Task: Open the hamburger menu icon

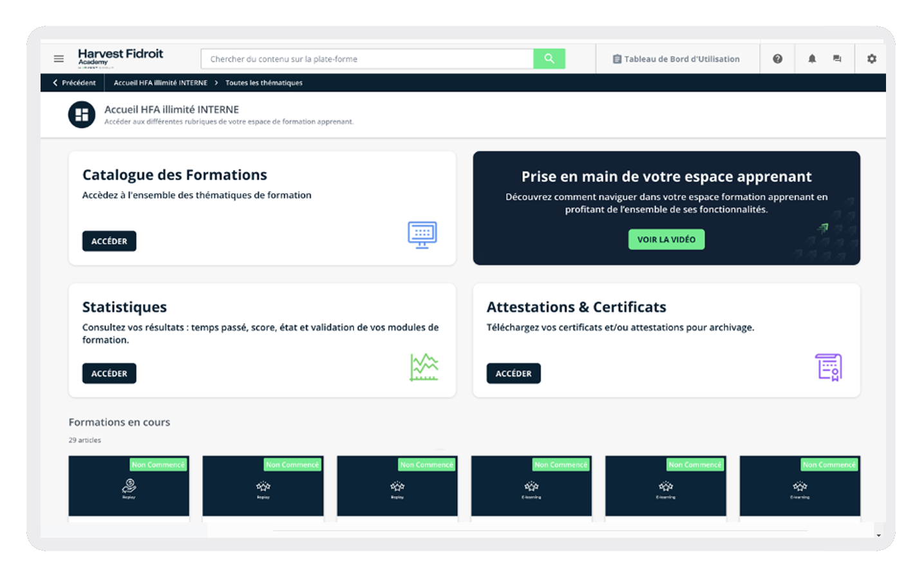Action: pyautogui.click(x=59, y=59)
